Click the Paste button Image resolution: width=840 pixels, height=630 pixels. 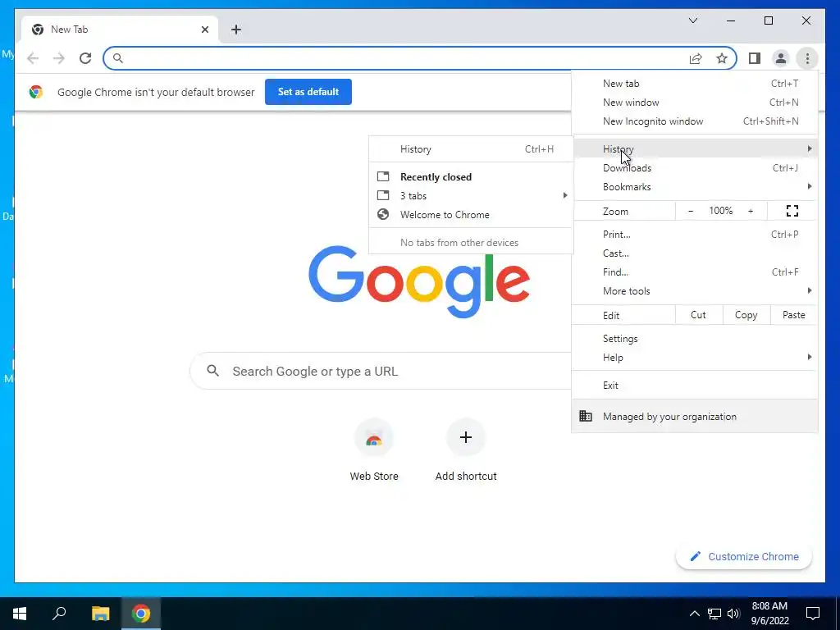[793, 315]
